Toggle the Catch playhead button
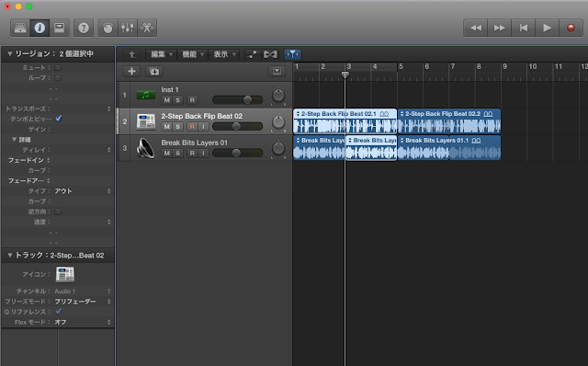 tap(292, 54)
